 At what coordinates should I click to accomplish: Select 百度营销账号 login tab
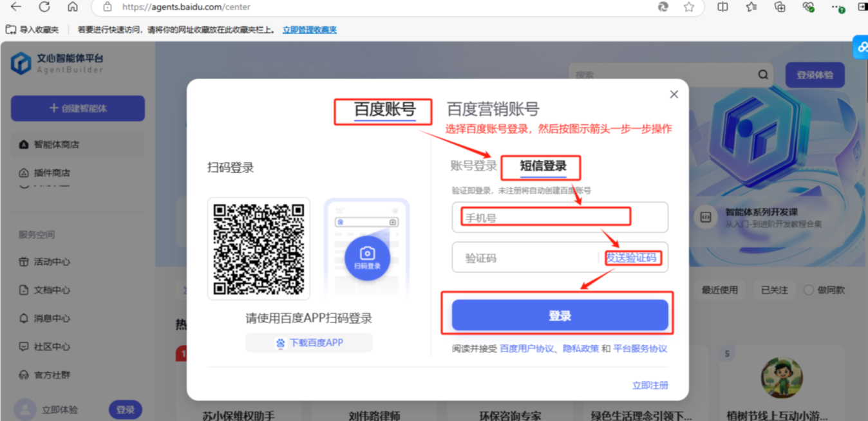tap(493, 109)
